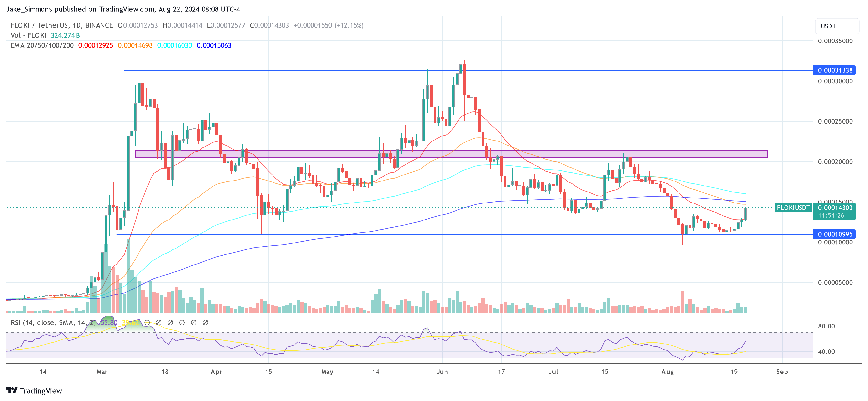This screenshot has width=868, height=401.
Task: Click the RSI axis 80.00 label
Action: pos(826,326)
